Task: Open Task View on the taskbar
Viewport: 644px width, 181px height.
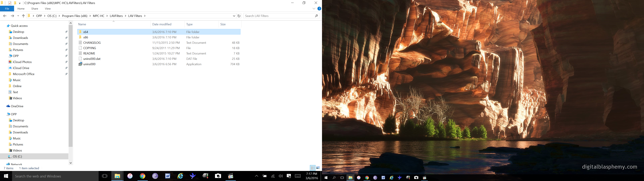Action: click(x=105, y=176)
